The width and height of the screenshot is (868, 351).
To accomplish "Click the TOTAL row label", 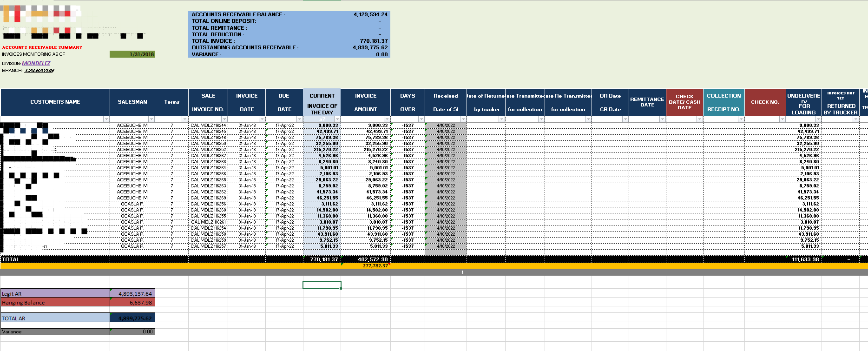I will click(11, 259).
